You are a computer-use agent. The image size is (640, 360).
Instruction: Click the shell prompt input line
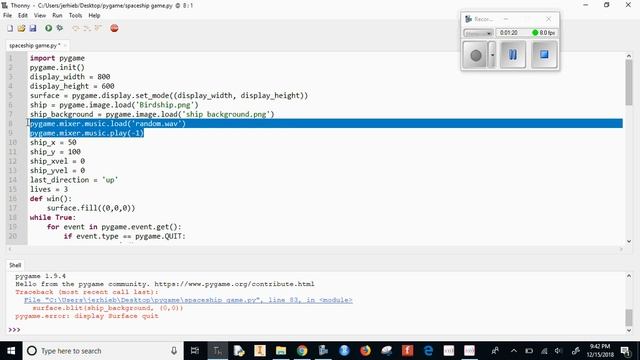click(x=318, y=330)
